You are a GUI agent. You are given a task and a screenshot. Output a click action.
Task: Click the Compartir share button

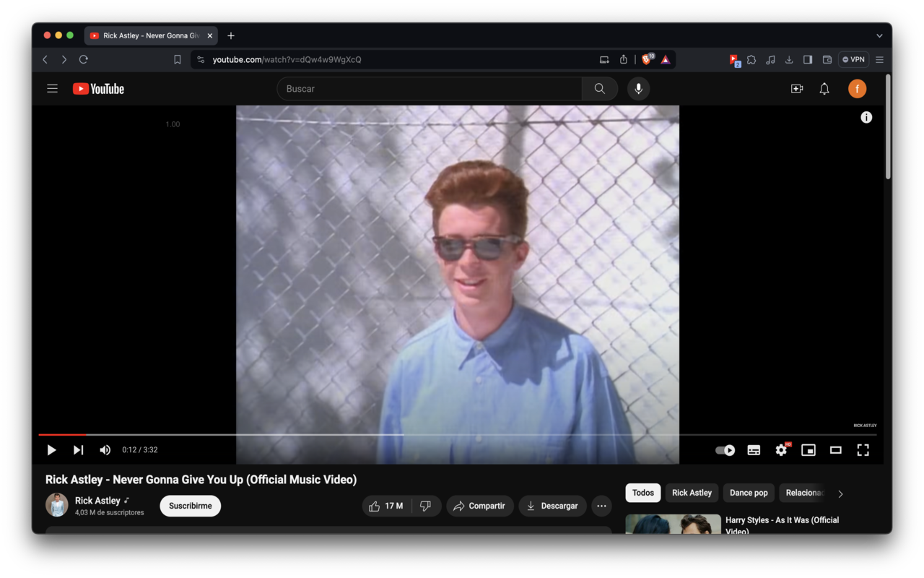[479, 506]
